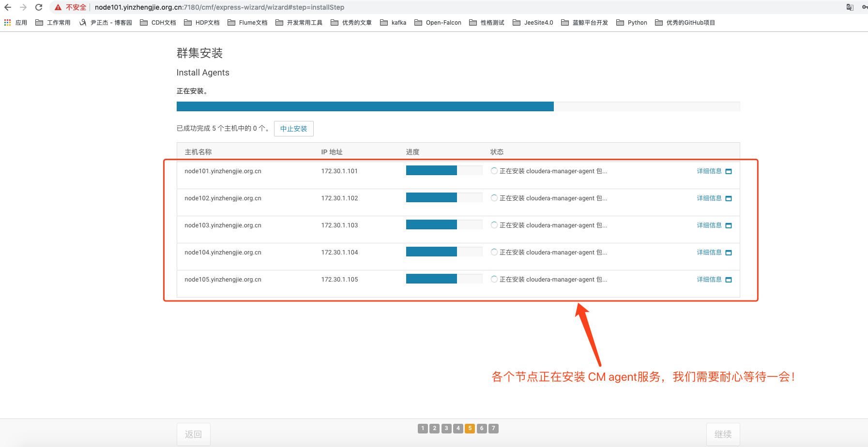Open the 性格测试 bookmark folder
Screen dimensions: 868x447
pyautogui.click(x=487, y=22)
